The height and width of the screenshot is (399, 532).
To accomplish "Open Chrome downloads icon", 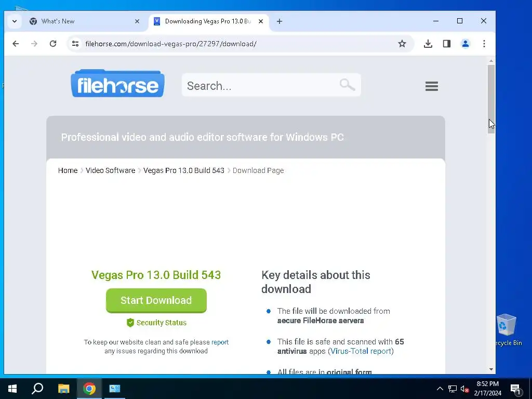I will coord(428,44).
